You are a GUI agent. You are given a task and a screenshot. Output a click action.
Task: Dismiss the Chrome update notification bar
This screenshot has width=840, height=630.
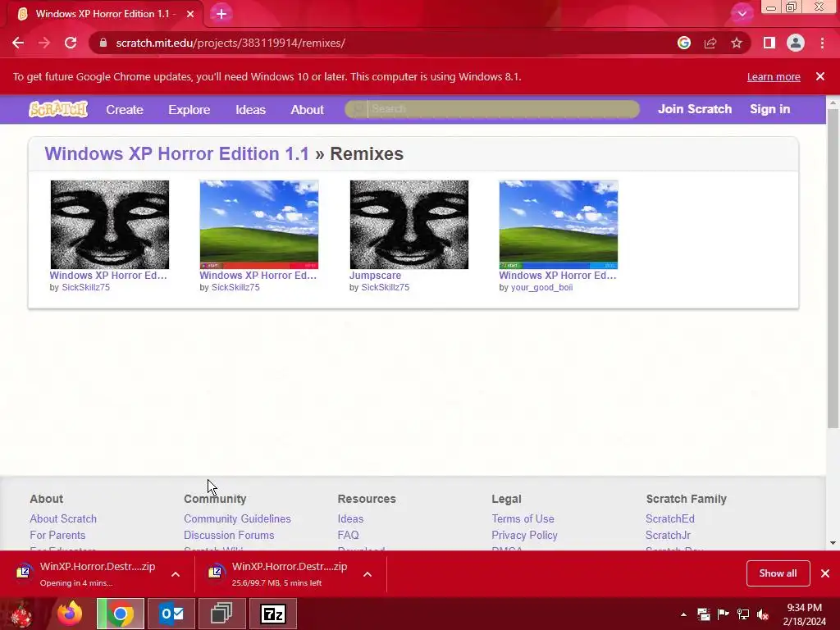[x=820, y=76]
